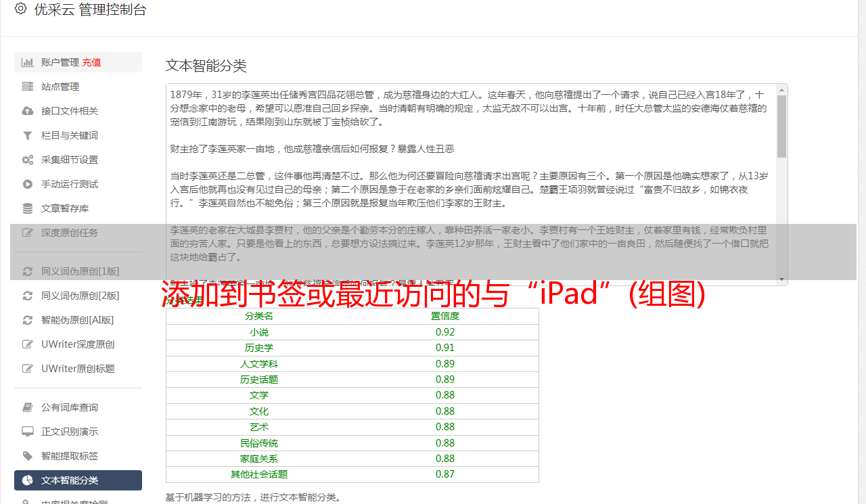Click the play icon beside 手动运行测试

(28, 184)
